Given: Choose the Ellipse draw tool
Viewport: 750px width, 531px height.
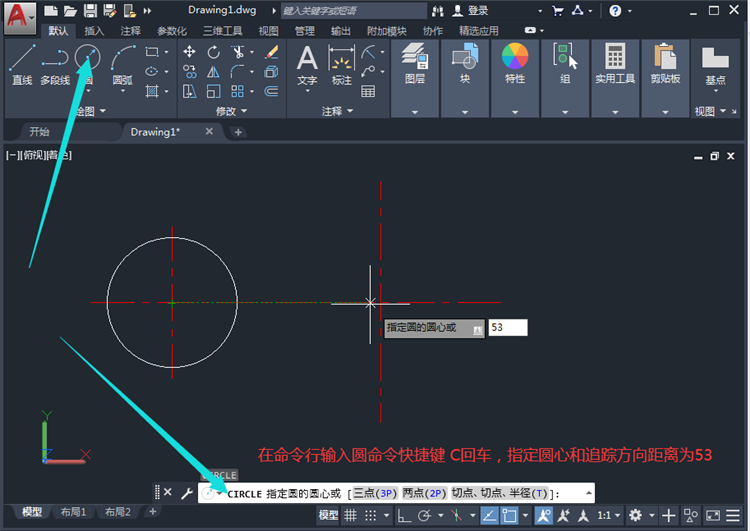Looking at the screenshot, I should coord(152,72).
